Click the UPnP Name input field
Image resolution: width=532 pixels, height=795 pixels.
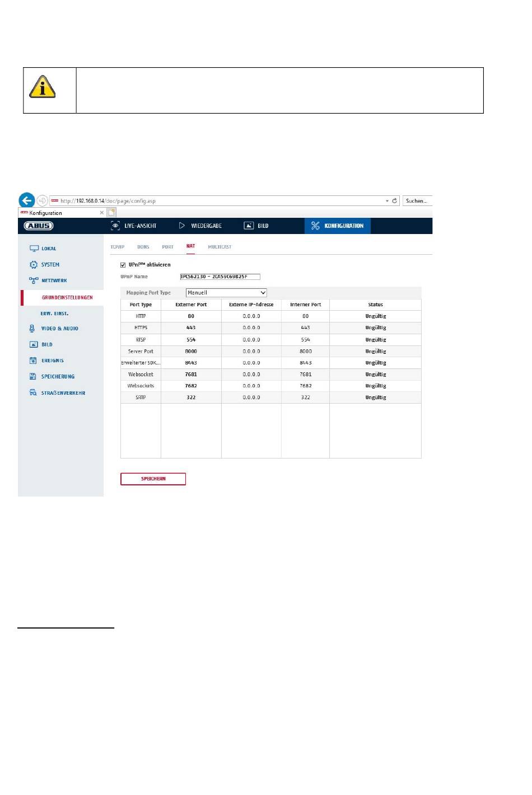pyautogui.click(x=220, y=277)
